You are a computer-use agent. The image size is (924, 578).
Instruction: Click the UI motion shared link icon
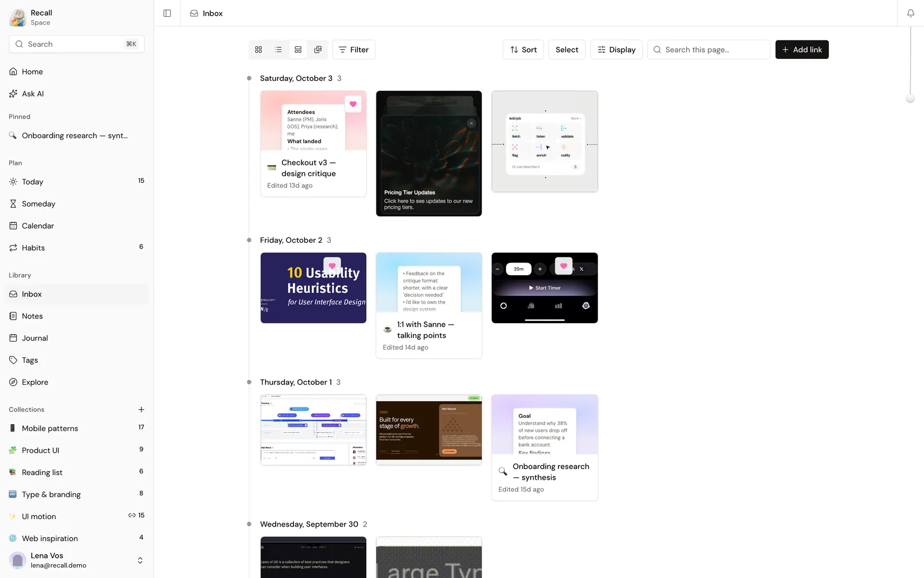pos(132,515)
